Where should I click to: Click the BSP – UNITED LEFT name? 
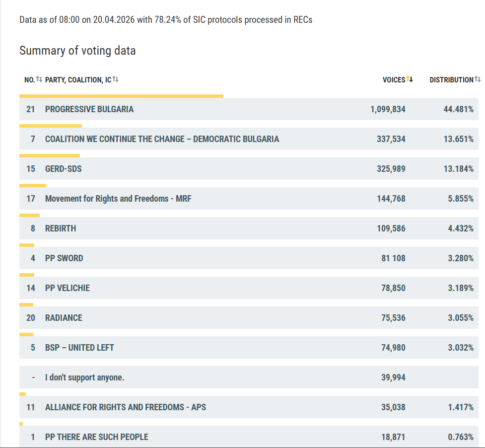click(79, 348)
